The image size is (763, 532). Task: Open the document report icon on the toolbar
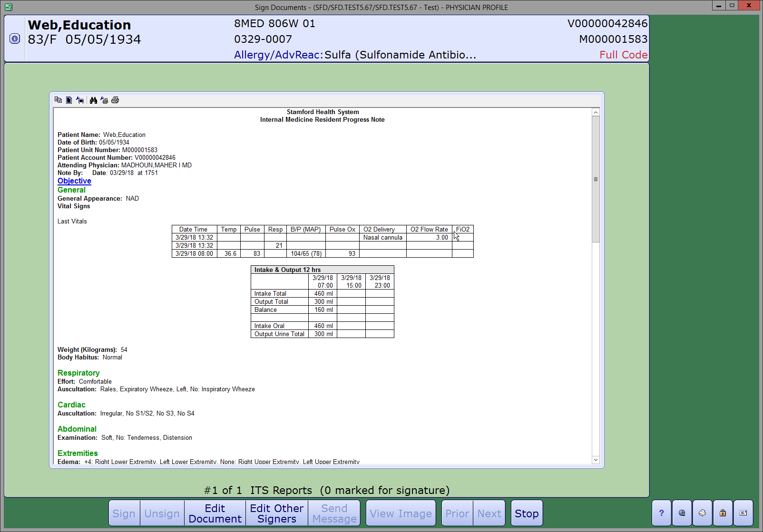coord(69,100)
